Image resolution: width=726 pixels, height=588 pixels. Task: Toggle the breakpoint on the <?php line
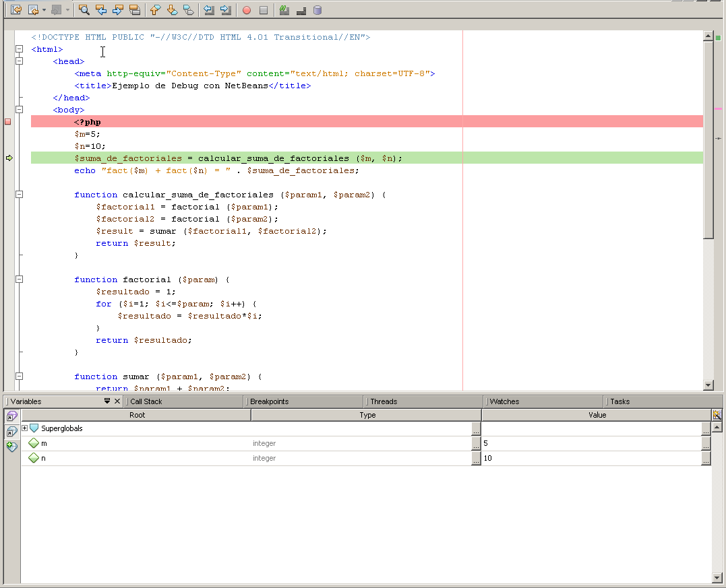(8, 122)
